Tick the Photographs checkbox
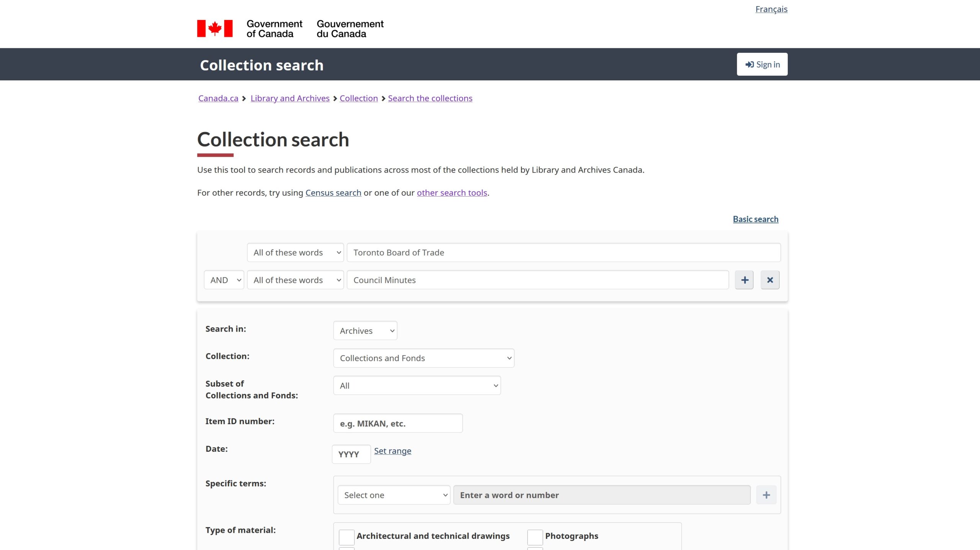This screenshot has height=550, width=980. pos(535,537)
